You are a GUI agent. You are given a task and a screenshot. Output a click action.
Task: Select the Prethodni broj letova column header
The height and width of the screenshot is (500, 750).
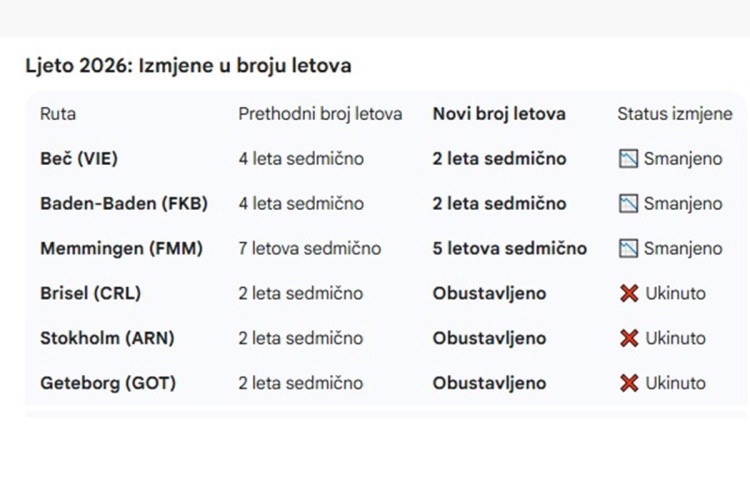pos(320,114)
